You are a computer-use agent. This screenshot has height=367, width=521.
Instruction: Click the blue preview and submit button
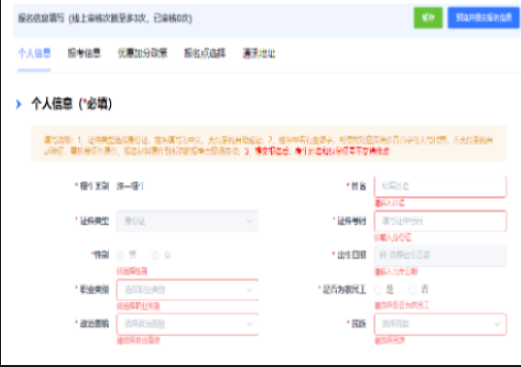(x=483, y=18)
